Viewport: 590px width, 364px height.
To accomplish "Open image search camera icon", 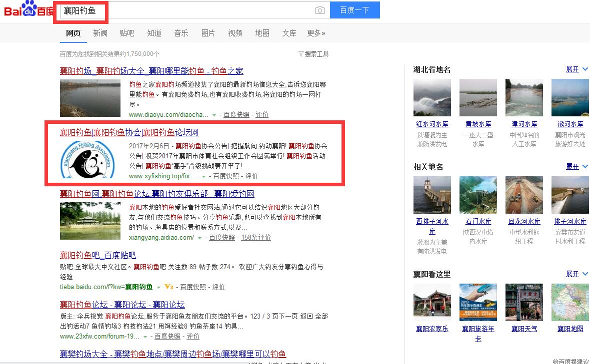I will click(320, 10).
